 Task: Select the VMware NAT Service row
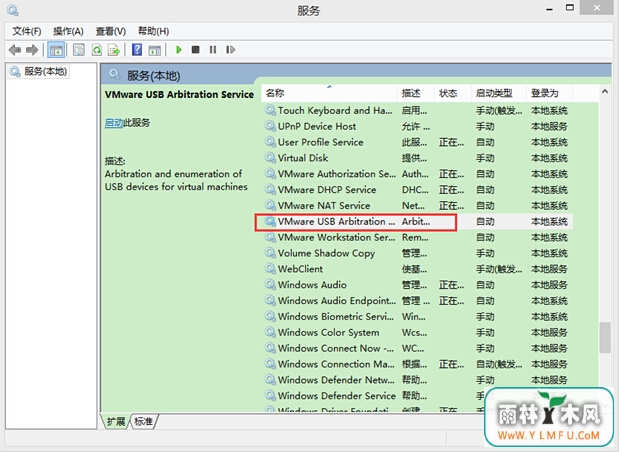[x=417, y=205]
